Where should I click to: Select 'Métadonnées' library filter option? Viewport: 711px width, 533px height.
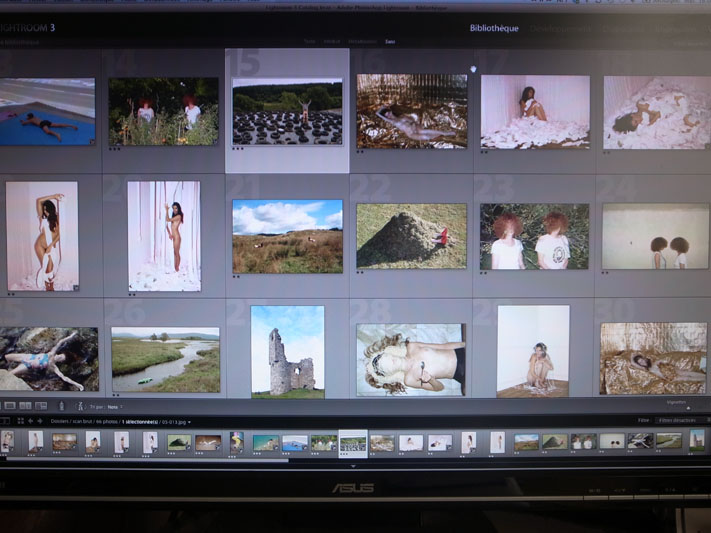pyautogui.click(x=363, y=41)
